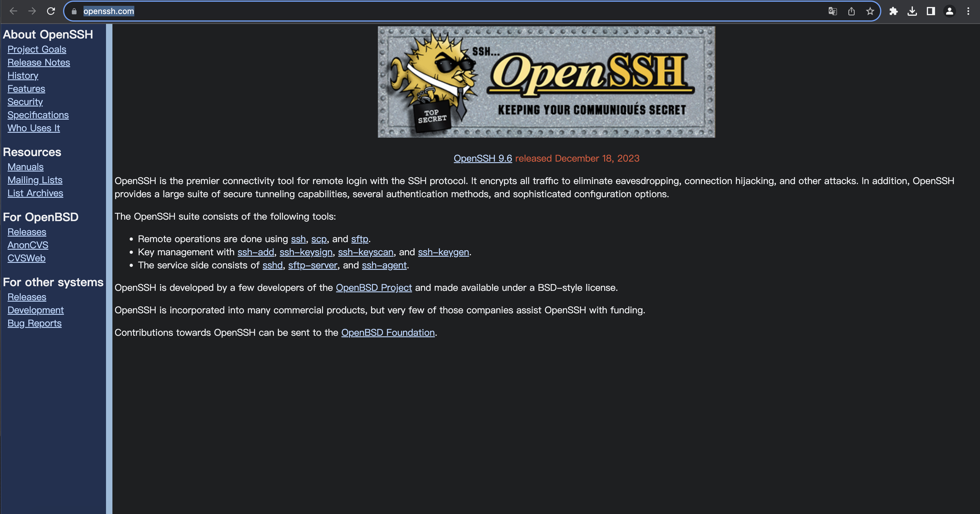Click the page refresh icon
The image size is (980, 514).
click(x=51, y=12)
